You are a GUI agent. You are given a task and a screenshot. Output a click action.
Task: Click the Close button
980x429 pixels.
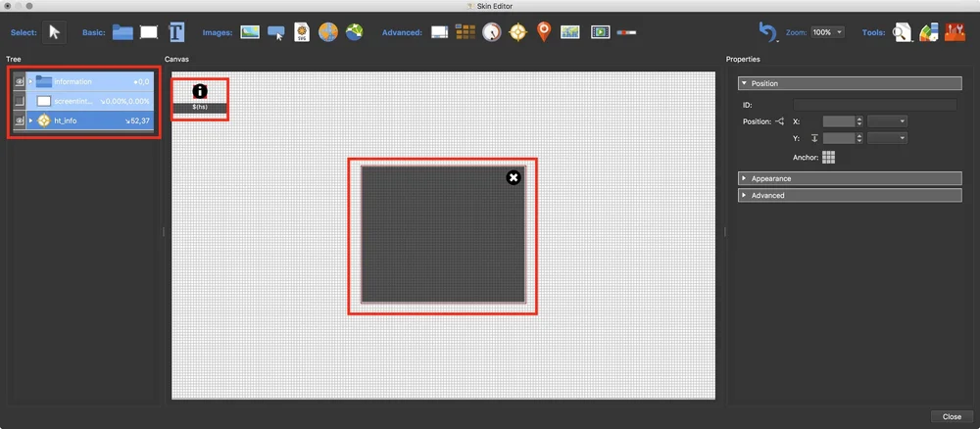[952, 416]
